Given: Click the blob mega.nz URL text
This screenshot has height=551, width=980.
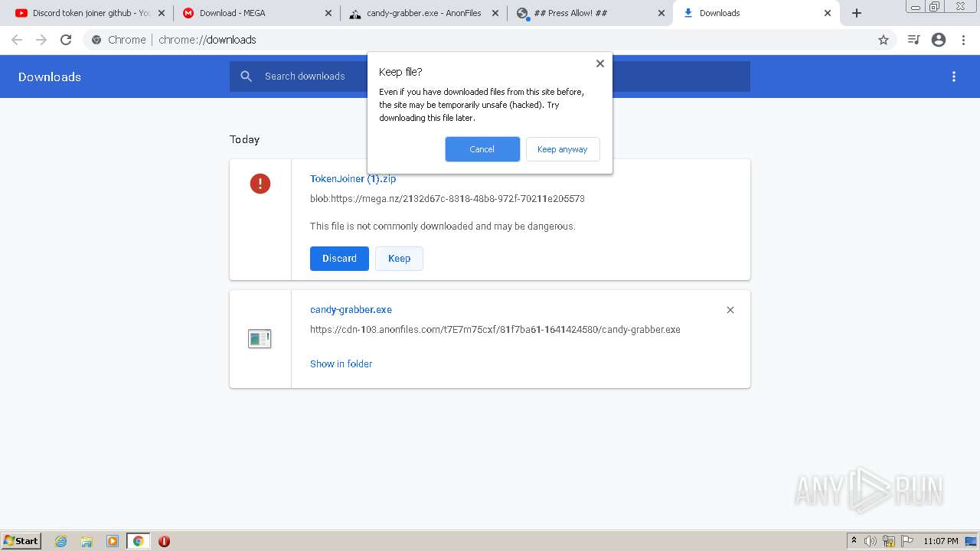Looking at the screenshot, I should (x=447, y=199).
